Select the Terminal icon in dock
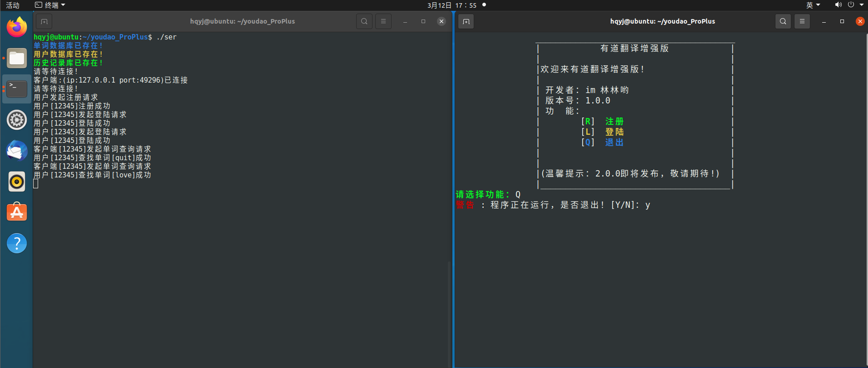Viewport: 868px width, 368px height. click(x=17, y=89)
